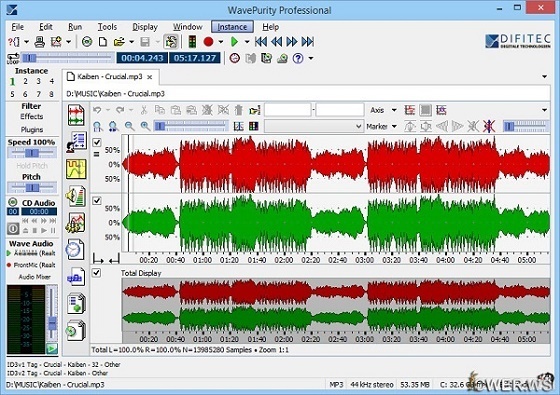Click the blue help question mark icon
This screenshot has height=395, width=560.
[298, 58]
